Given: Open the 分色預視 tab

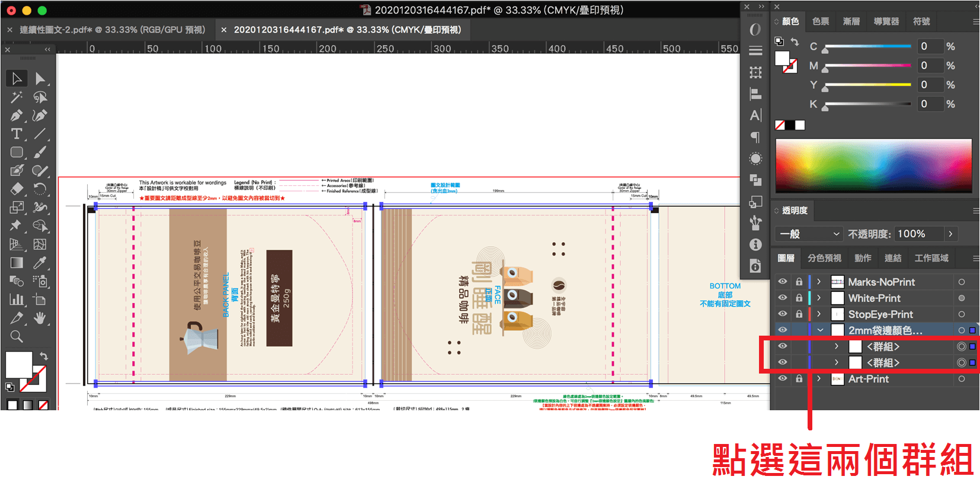Looking at the screenshot, I should (824, 258).
